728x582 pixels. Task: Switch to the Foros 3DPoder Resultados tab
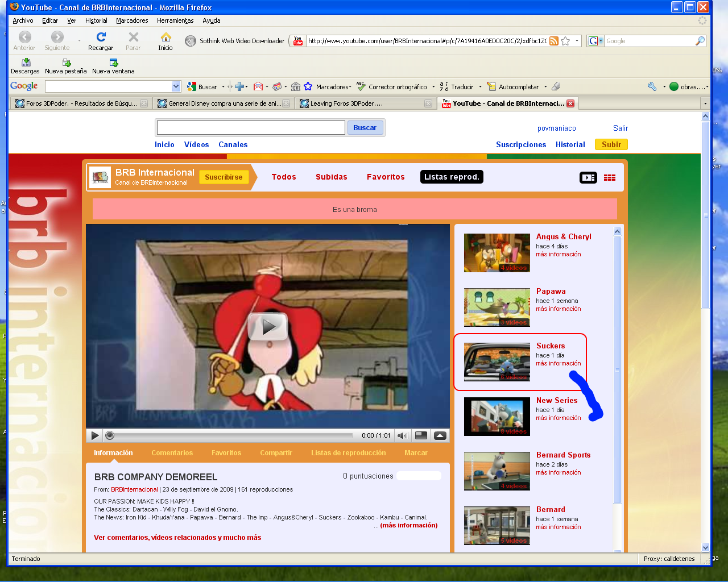pyautogui.click(x=81, y=103)
